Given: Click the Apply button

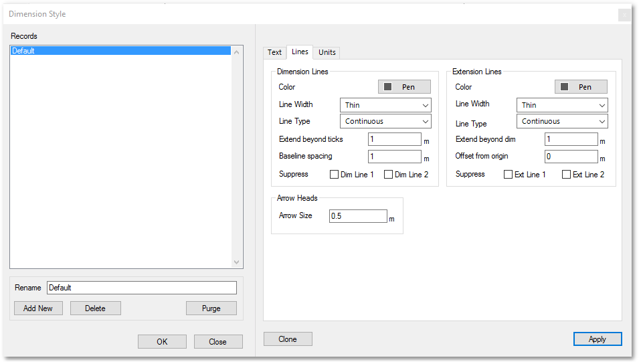Looking at the screenshot, I should [598, 339].
